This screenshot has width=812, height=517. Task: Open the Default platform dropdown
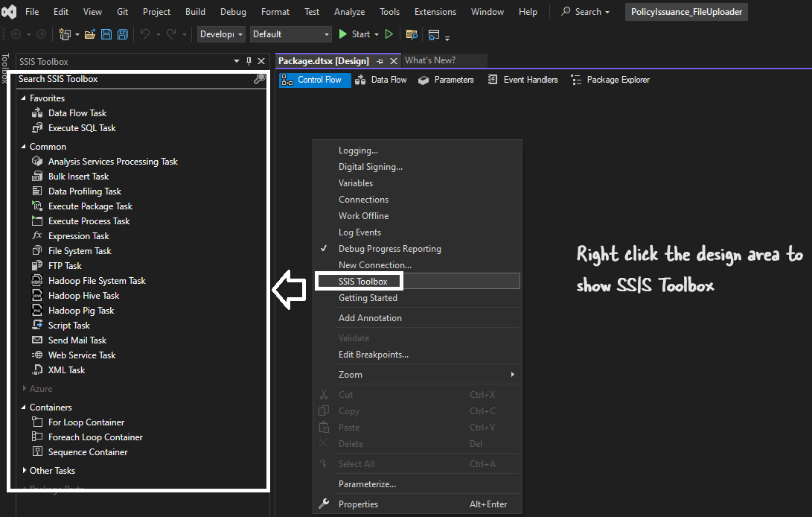290,34
